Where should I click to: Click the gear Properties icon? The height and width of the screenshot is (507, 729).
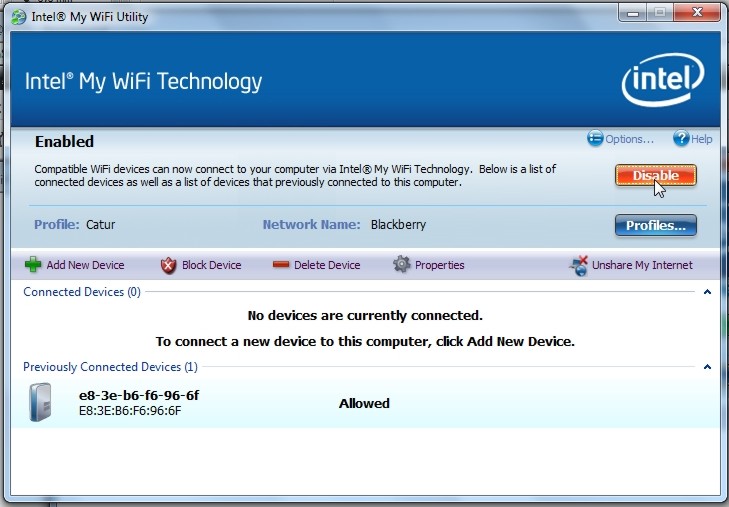point(402,264)
